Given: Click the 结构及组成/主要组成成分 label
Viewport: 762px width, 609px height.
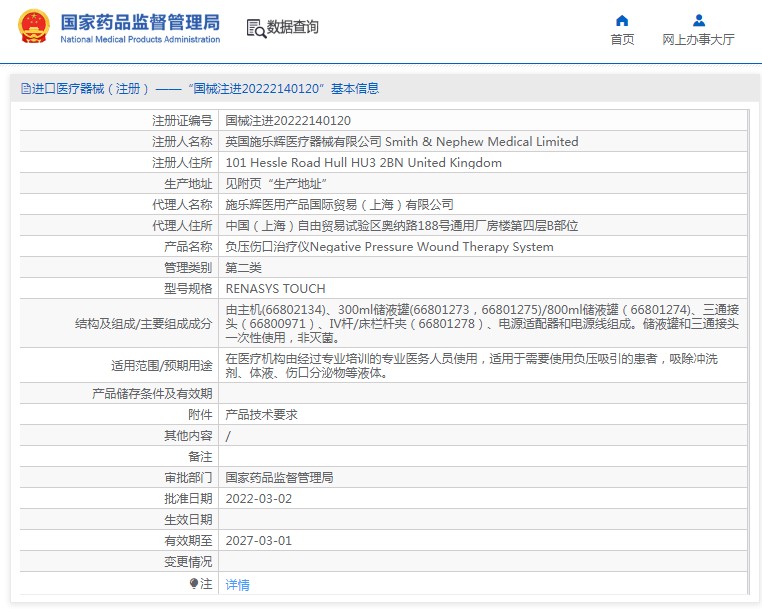Looking at the screenshot, I should (x=143, y=324).
